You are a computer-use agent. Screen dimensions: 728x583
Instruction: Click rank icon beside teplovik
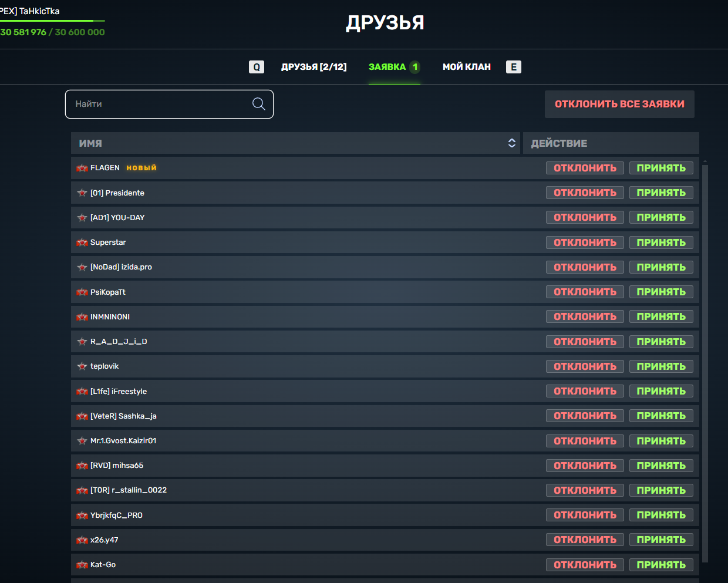(82, 366)
